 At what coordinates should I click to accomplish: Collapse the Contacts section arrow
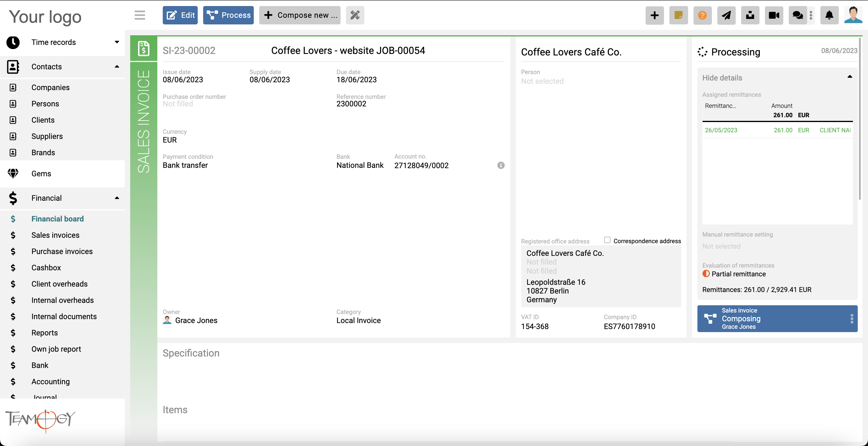pyautogui.click(x=117, y=66)
